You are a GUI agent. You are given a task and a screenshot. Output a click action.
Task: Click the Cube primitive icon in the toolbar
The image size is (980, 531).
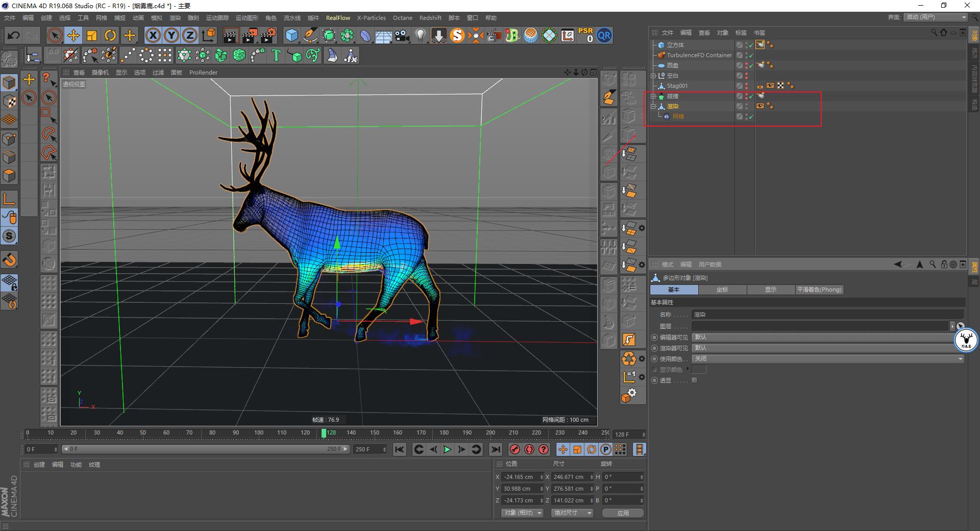[292, 35]
